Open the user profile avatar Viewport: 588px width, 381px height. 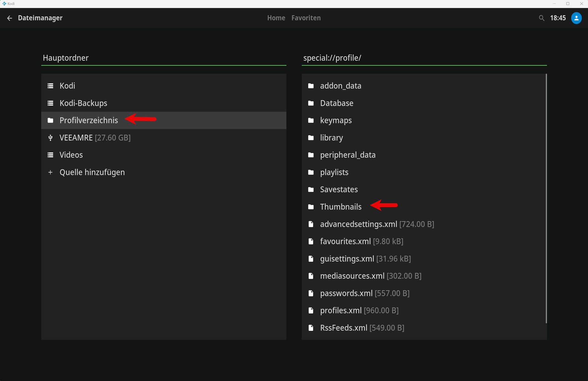pyautogui.click(x=576, y=18)
